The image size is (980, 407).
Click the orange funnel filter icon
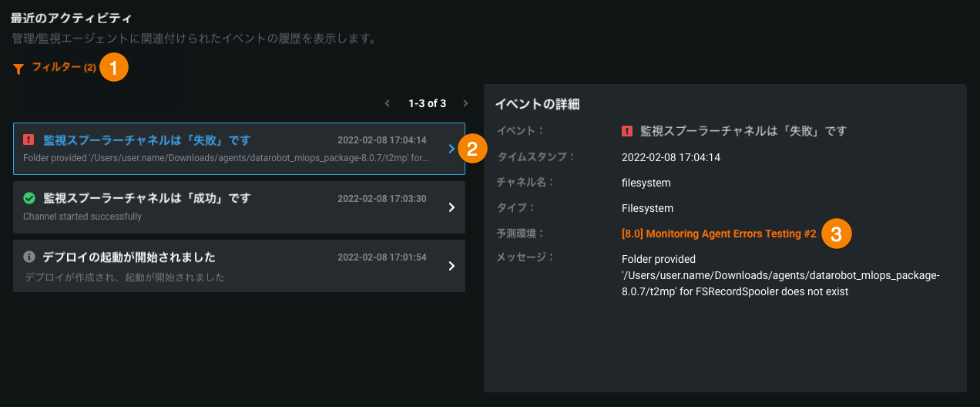(x=18, y=69)
